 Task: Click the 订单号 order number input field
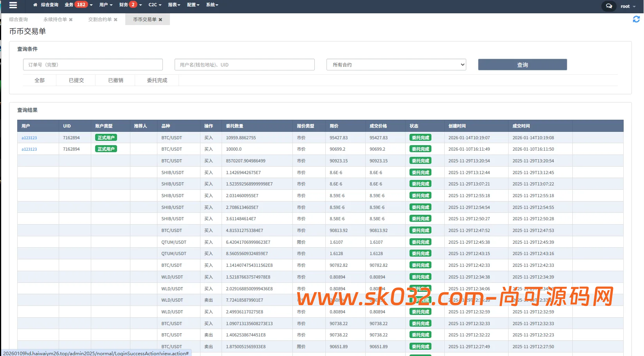coord(93,65)
